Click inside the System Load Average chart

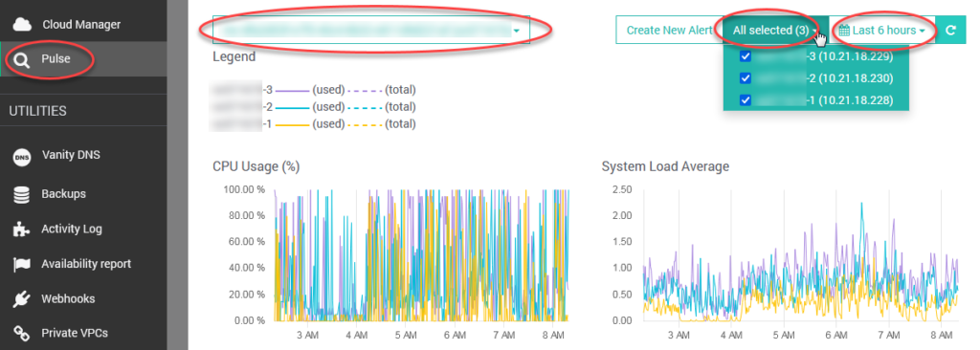point(802,255)
